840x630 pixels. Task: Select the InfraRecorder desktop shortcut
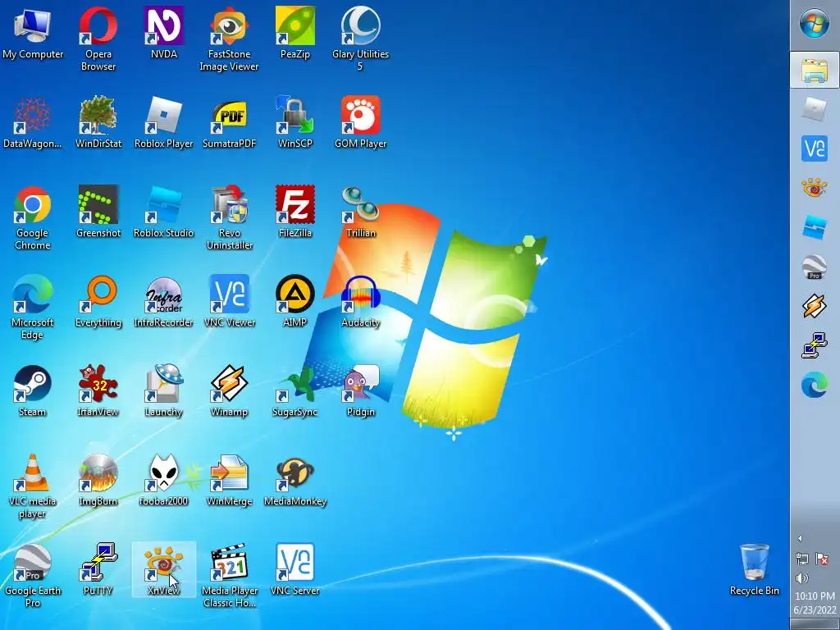click(x=164, y=302)
